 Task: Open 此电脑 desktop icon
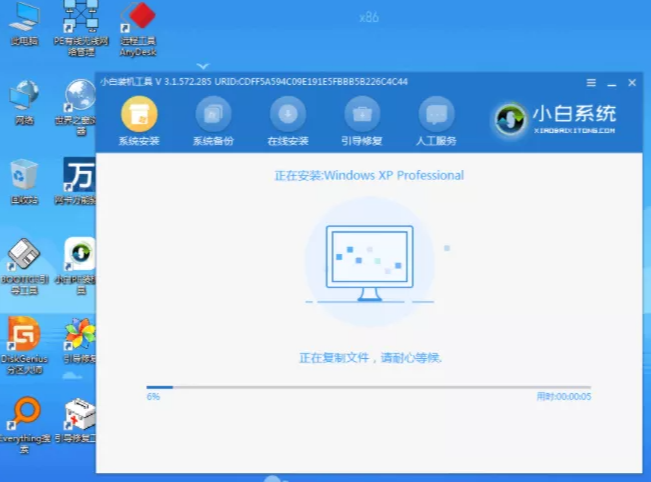24,24
